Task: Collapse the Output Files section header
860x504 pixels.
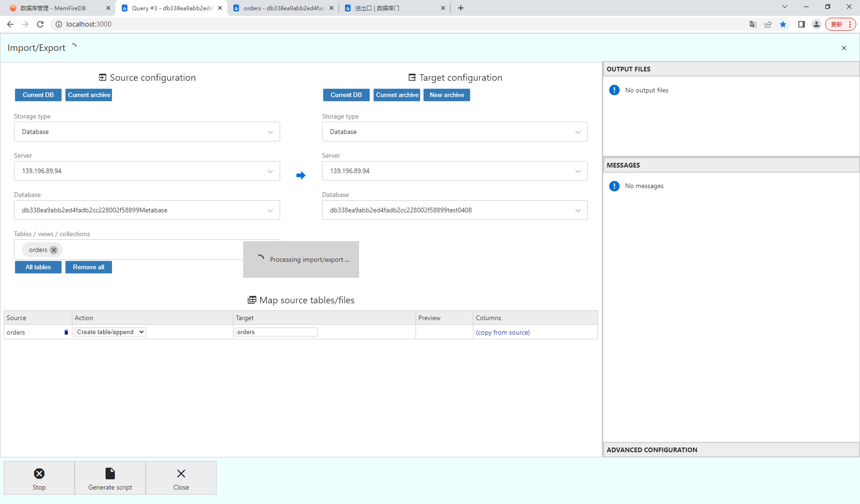Action: click(731, 69)
